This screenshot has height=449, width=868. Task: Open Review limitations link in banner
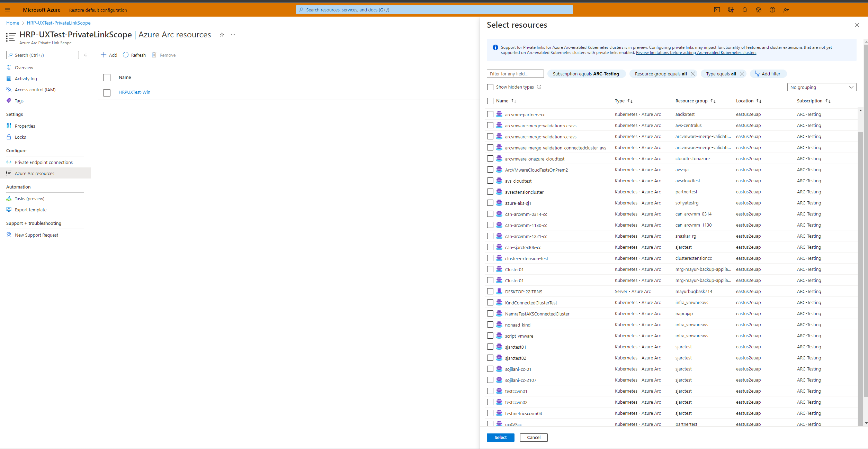pyautogui.click(x=696, y=53)
